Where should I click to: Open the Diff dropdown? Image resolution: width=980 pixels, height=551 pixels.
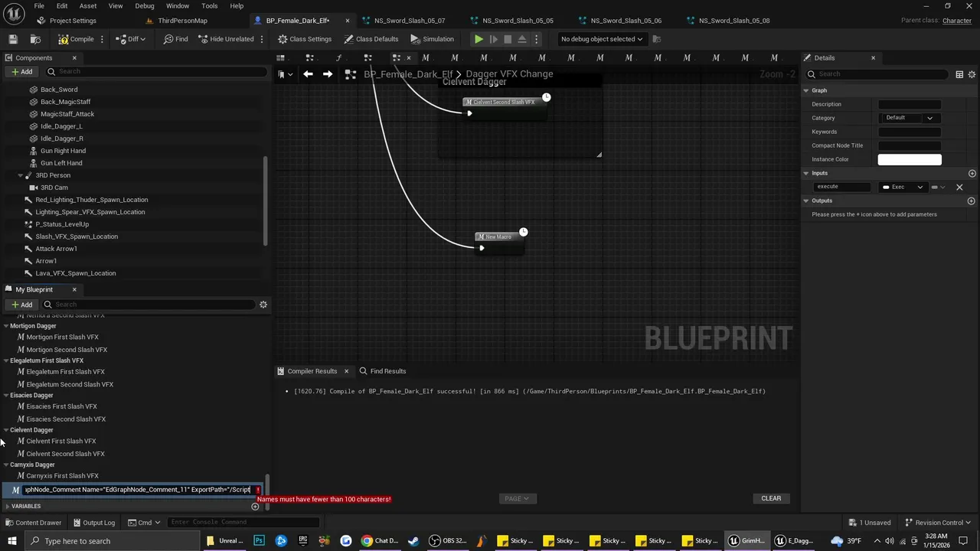tap(132, 39)
